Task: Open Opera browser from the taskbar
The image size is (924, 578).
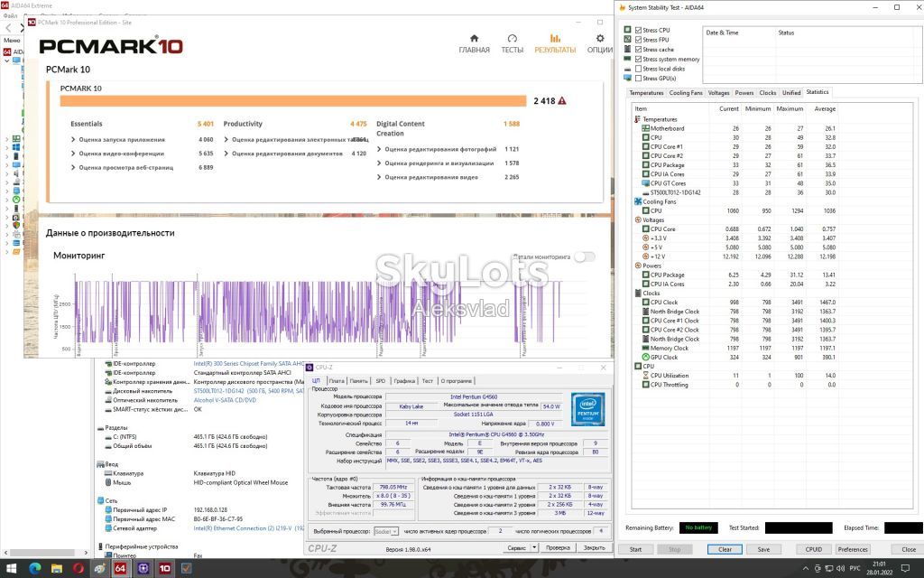Action: click(x=79, y=569)
